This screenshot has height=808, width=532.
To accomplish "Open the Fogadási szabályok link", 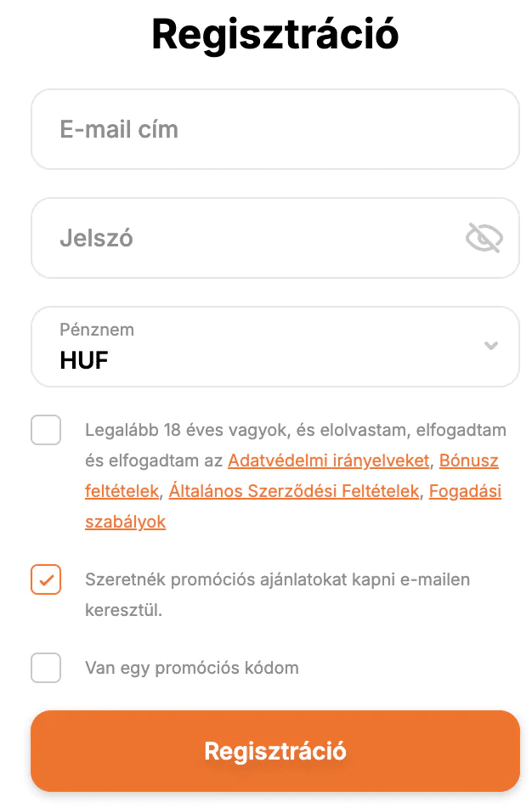I will 465,491.
